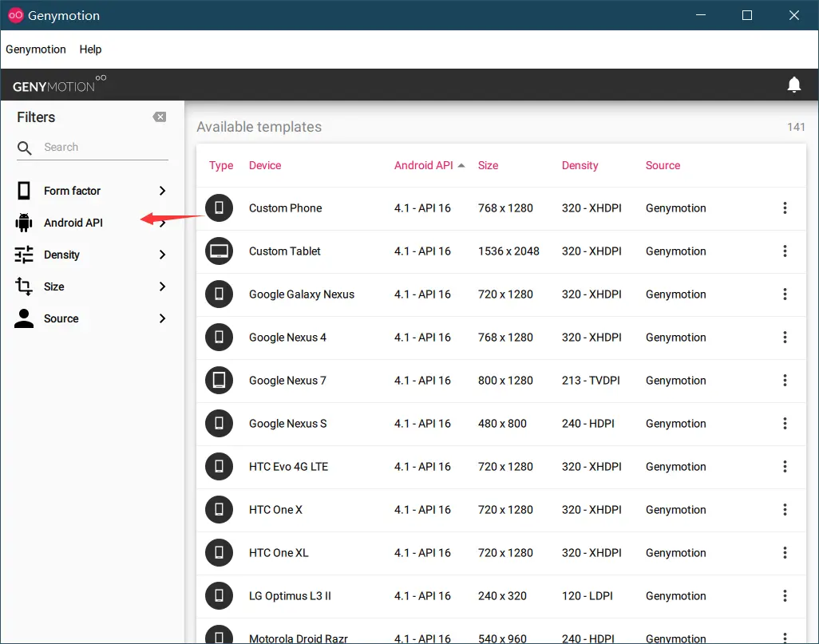This screenshot has width=819, height=644.
Task: Select Motorola Droid Razr device name
Action: (x=299, y=638)
